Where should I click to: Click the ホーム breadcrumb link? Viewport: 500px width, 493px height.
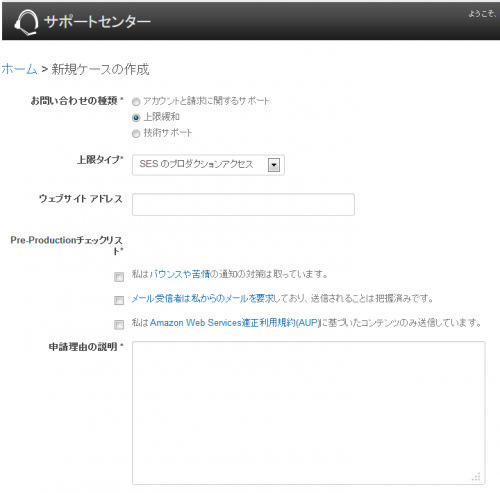tap(19, 69)
